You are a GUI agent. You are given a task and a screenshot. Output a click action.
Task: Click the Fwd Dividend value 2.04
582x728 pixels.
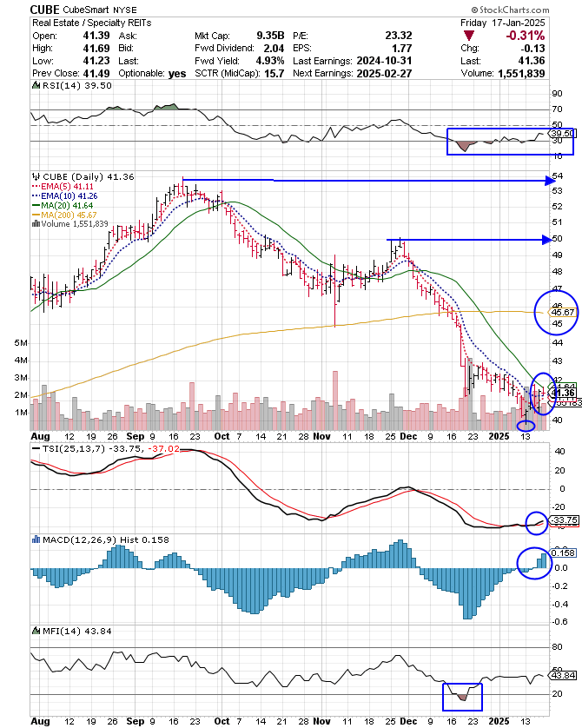tap(274, 49)
